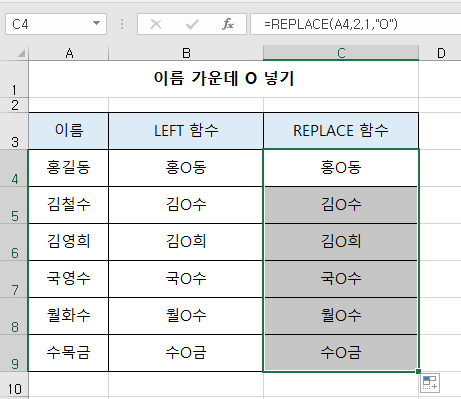Select cell containing 월화수

click(69, 316)
